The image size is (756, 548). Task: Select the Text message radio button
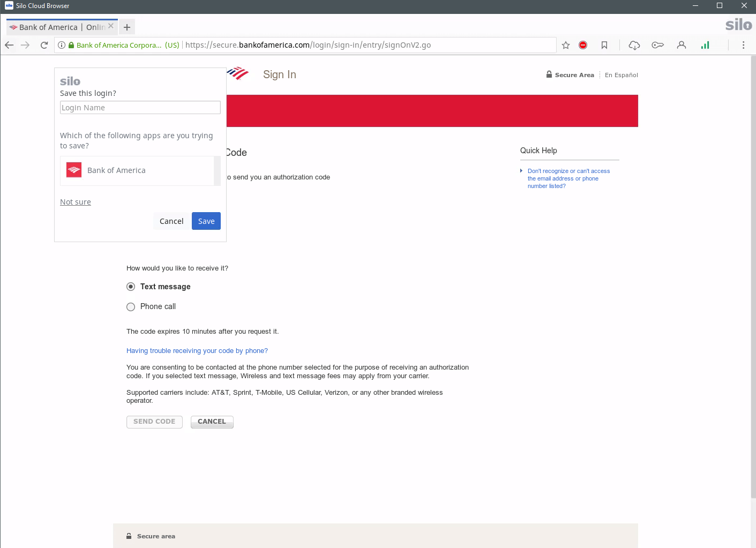(131, 287)
